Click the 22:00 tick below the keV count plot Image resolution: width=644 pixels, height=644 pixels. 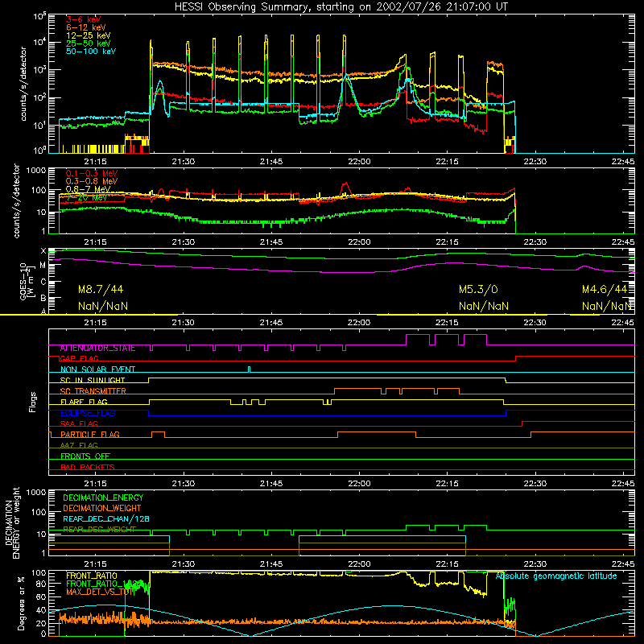pyautogui.click(x=359, y=162)
